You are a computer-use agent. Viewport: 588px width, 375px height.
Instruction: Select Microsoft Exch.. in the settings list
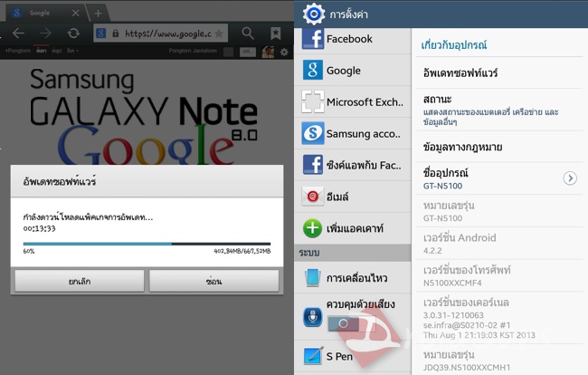(353, 101)
